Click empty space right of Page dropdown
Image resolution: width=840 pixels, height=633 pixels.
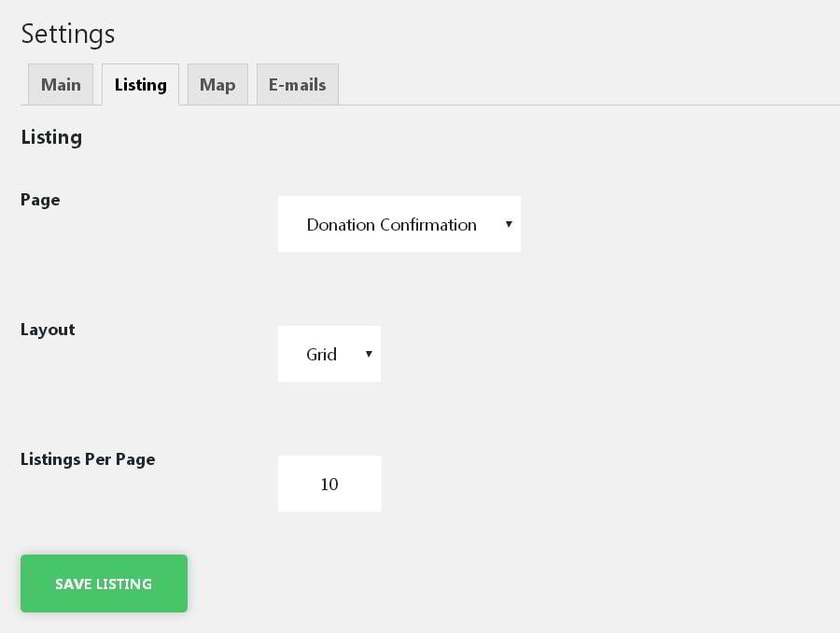click(672, 224)
